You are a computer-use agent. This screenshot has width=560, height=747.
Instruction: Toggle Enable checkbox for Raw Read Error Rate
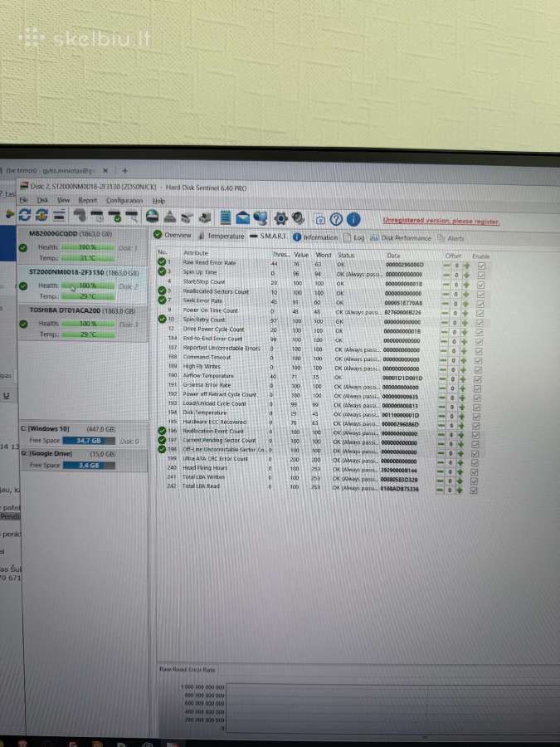tap(481, 266)
